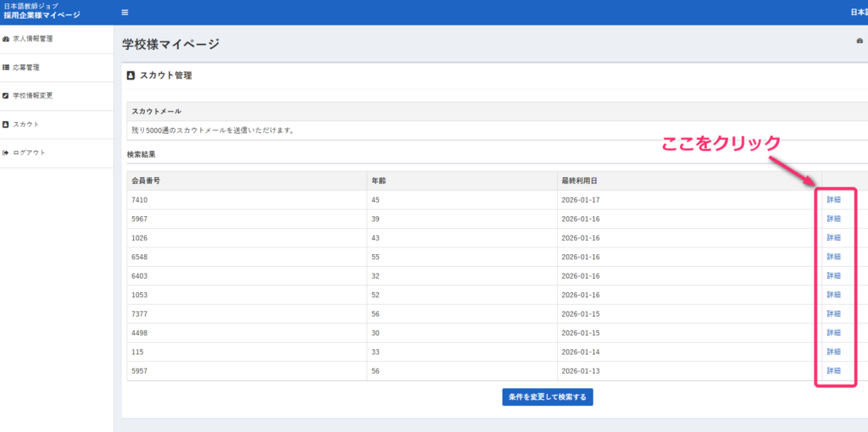View 詳細 for member number 1026
The width and height of the screenshot is (868, 432).
834,238
